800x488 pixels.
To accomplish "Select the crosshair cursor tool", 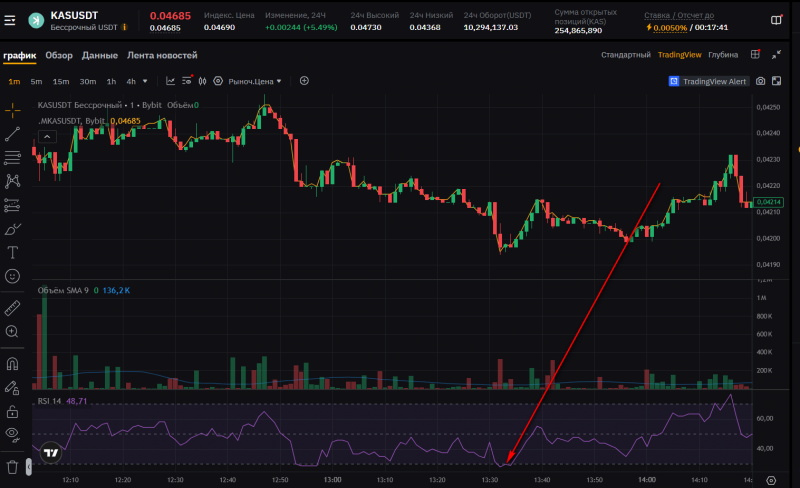I will pos(12,110).
